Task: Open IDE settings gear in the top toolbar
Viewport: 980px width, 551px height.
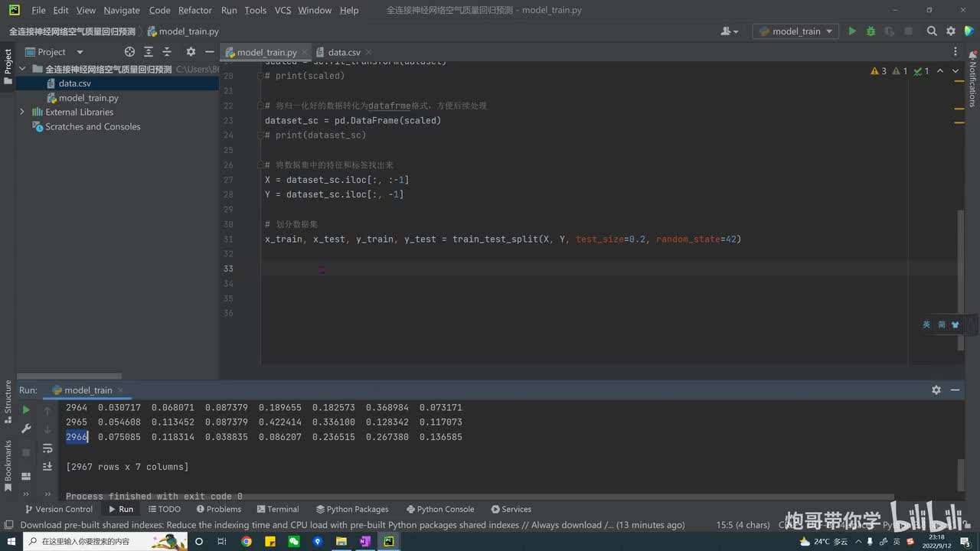Action: [951, 31]
